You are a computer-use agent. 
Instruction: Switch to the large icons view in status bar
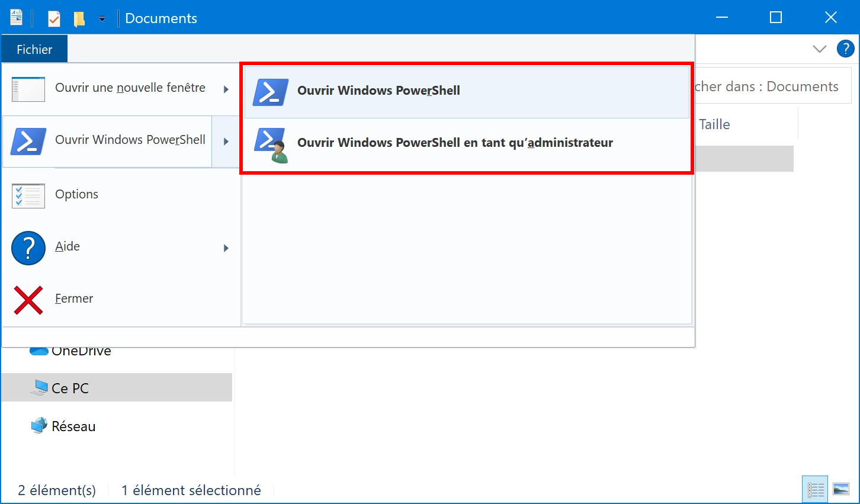click(x=841, y=489)
